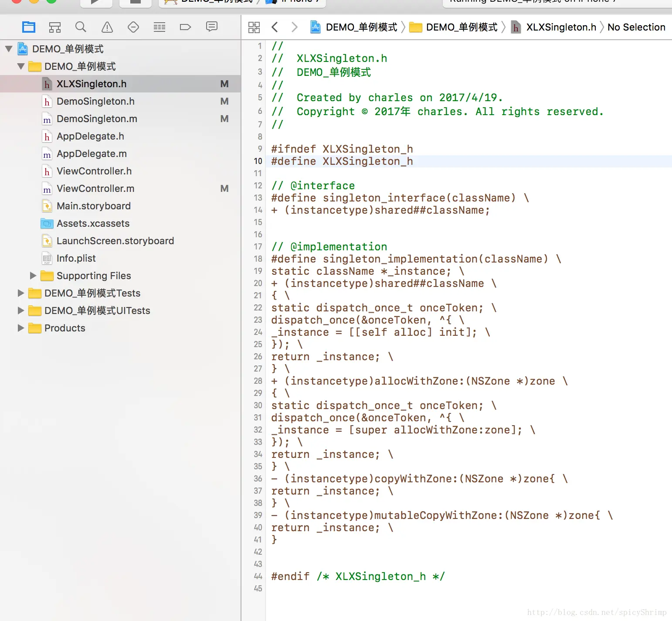Click line number 10 in gutter

[x=258, y=161]
